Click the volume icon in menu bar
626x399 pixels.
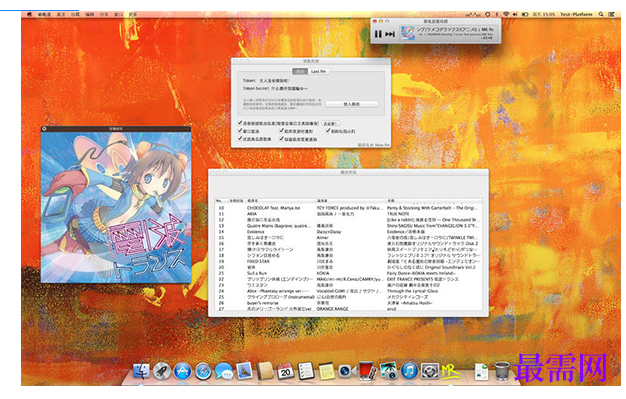[515, 14]
